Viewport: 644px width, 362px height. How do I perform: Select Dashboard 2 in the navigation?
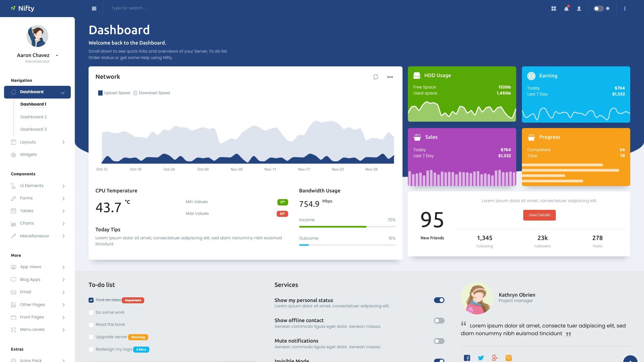point(34,117)
